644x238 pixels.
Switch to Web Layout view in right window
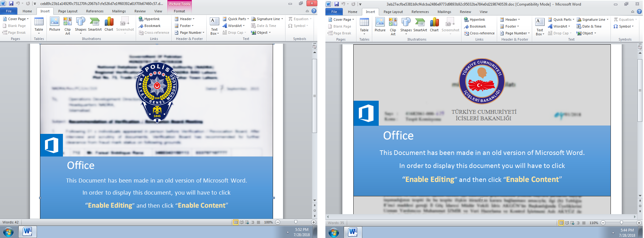(x=572, y=223)
